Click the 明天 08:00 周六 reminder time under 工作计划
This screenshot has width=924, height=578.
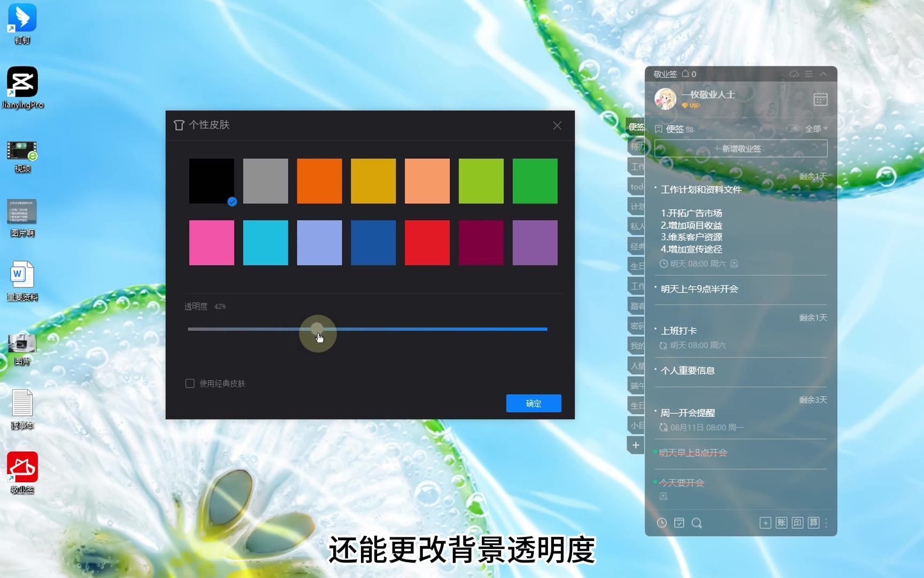coord(698,264)
